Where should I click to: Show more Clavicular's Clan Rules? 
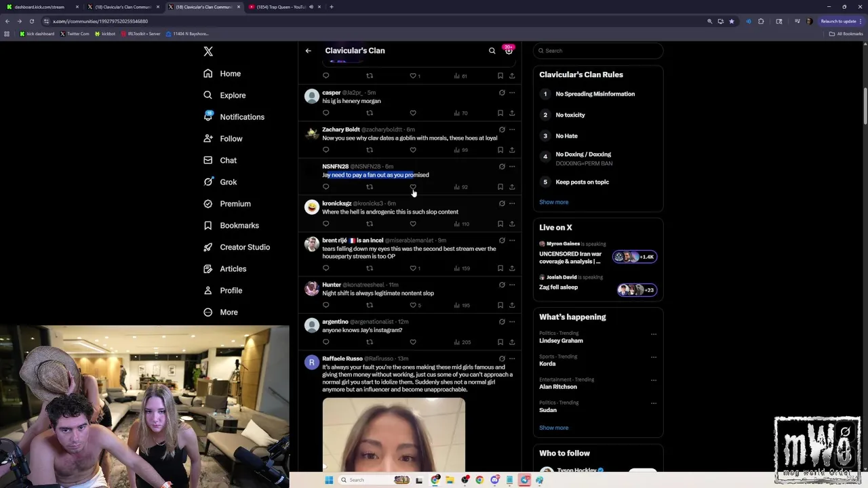[553, 202]
